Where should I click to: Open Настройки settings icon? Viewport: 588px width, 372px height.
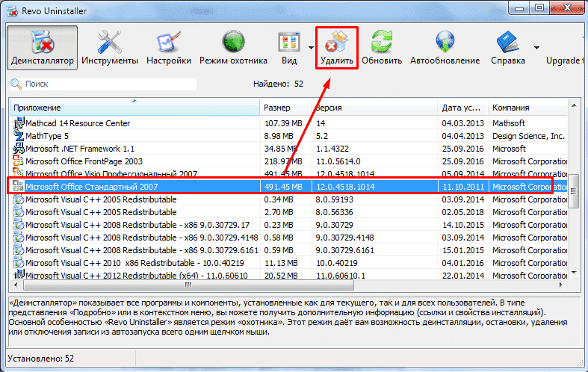[169, 41]
